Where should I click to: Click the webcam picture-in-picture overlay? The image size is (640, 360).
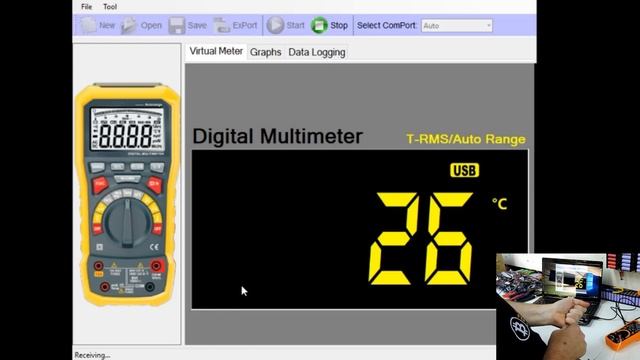point(568,307)
